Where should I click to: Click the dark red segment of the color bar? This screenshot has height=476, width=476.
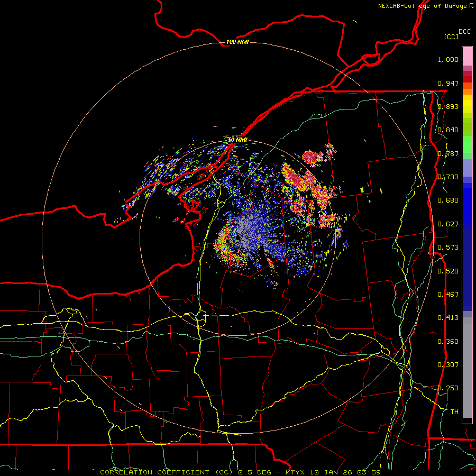click(x=467, y=79)
